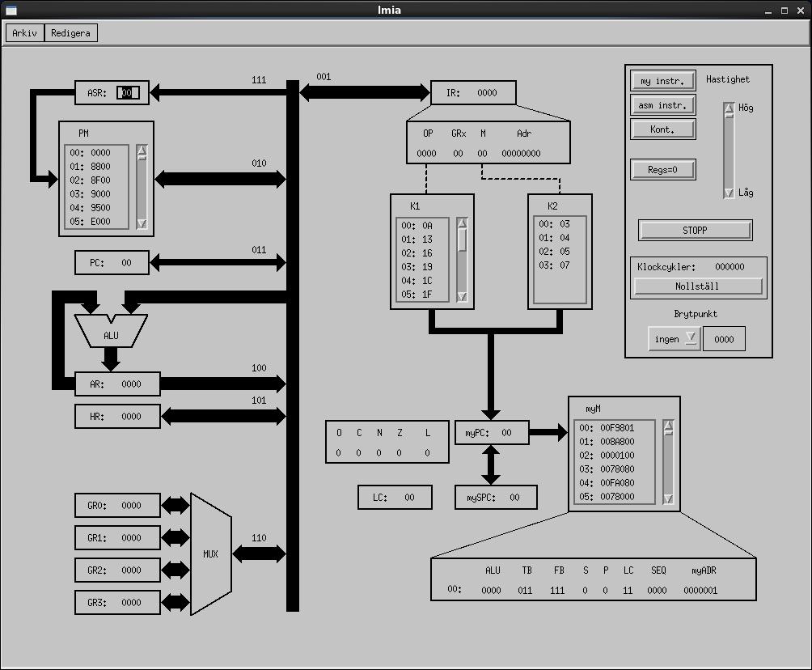
Task: Select PM row '00: 0000'
Action: tap(95, 153)
